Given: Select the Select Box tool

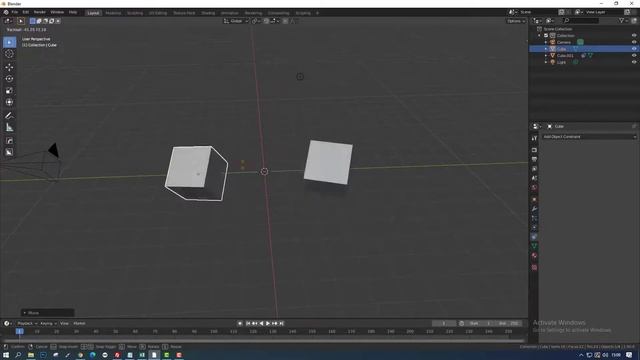Looking at the screenshot, I should click(9, 42).
